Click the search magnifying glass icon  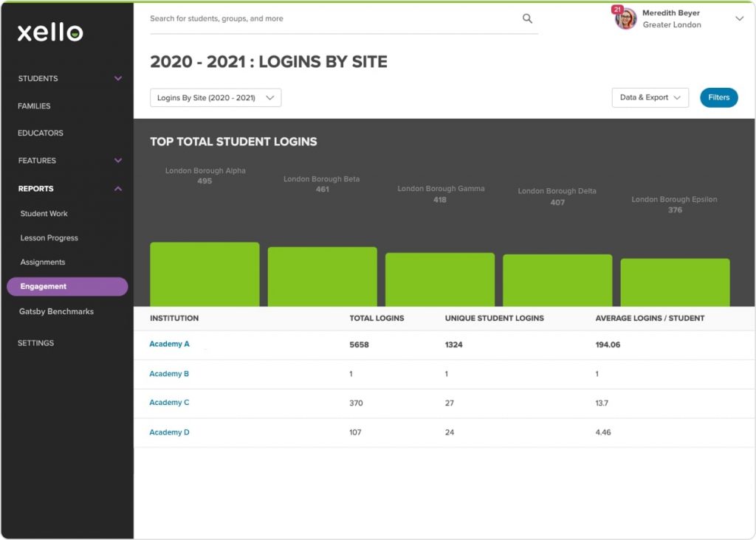pos(527,18)
